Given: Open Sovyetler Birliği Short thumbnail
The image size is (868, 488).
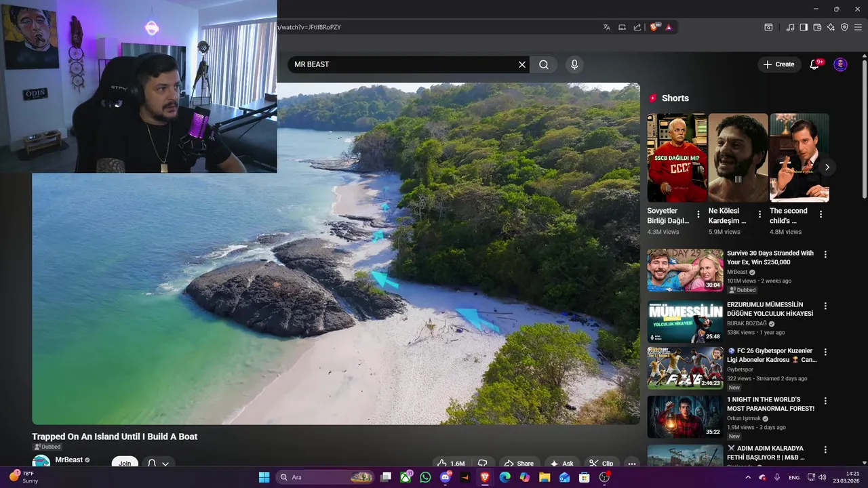Looking at the screenshot, I should pos(677,158).
